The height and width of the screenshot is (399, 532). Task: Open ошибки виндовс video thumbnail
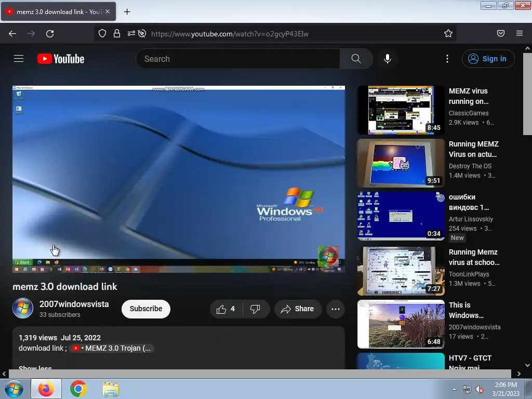(x=401, y=216)
